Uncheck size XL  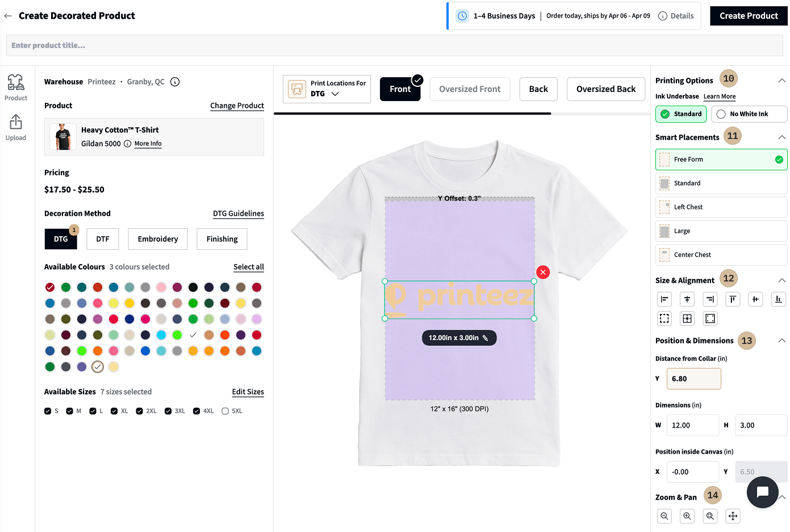tap(114, 411)
